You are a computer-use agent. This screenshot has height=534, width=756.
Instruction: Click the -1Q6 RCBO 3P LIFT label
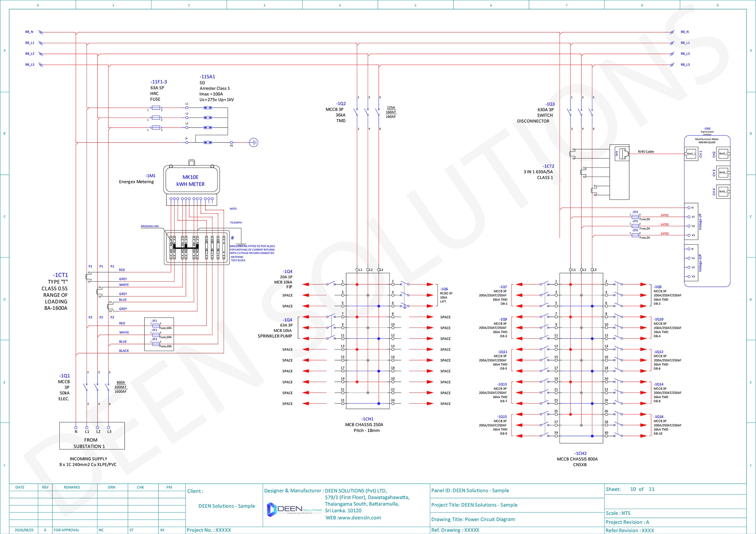pos(446,295)
